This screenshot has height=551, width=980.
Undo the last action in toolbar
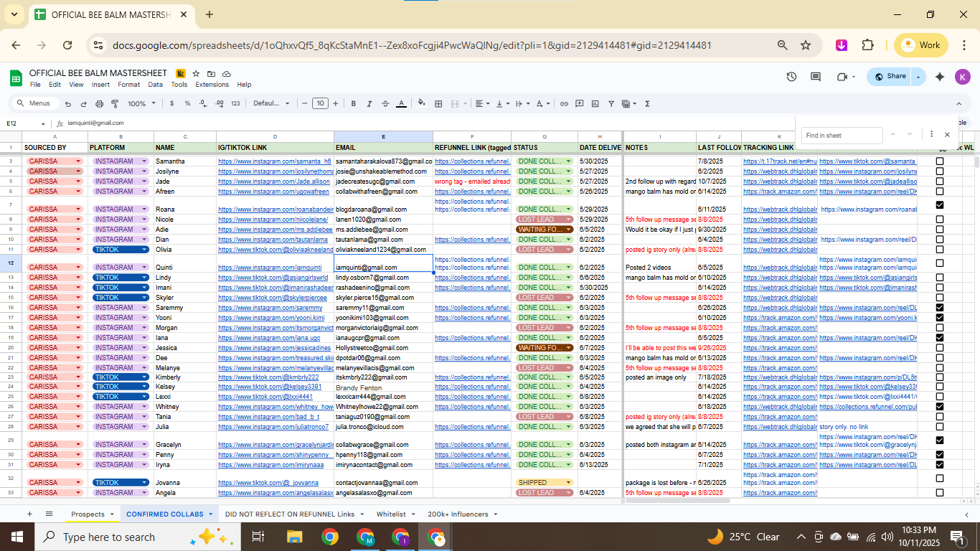pyautogui.click(x=68, y=103)
